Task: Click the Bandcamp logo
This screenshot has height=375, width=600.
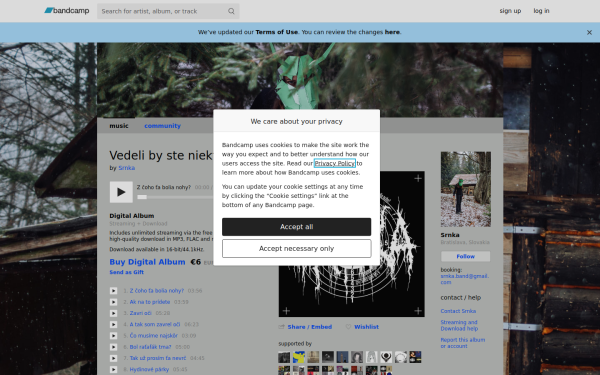Action: pos(67,11)
